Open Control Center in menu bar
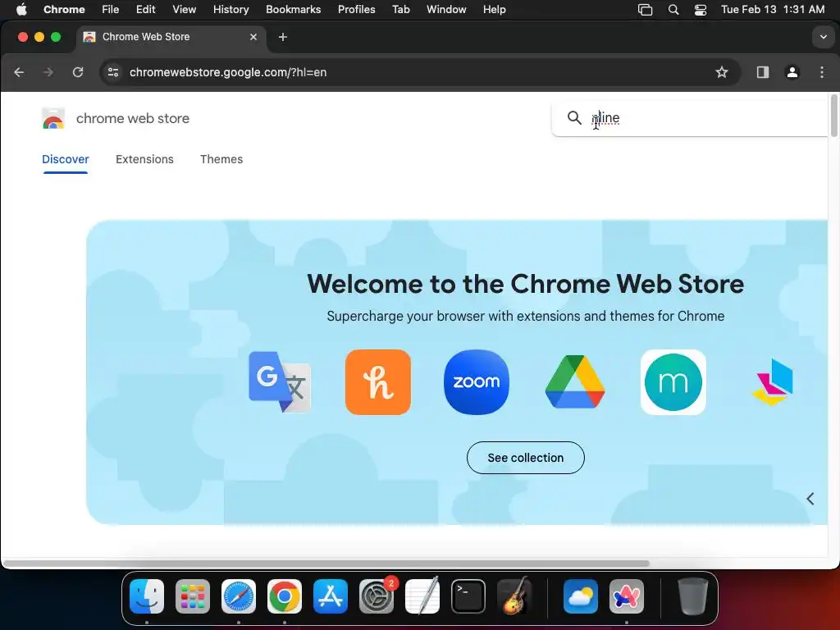 [701, 10]
